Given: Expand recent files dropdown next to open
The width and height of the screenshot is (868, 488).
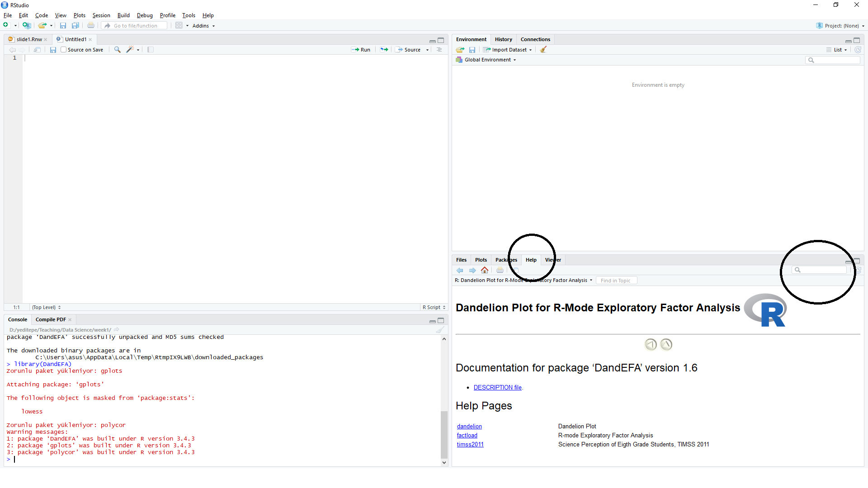Looking at the screenshot, I should (51, 26).
